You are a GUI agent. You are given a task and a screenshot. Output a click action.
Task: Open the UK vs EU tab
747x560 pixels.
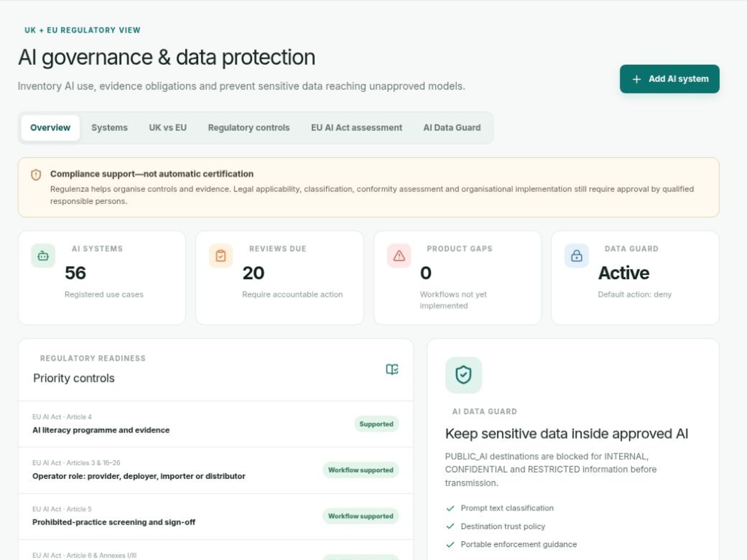click(x=168, y=128)
